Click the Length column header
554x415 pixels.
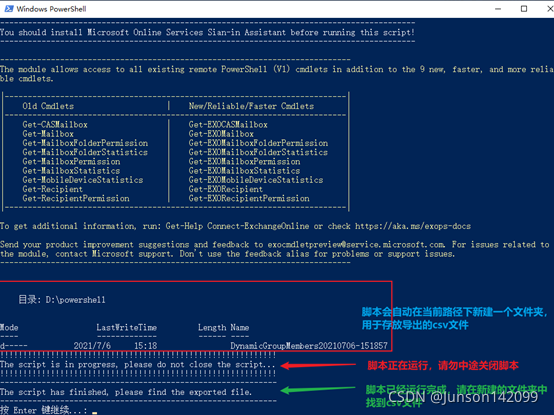(x=212, y=327)
